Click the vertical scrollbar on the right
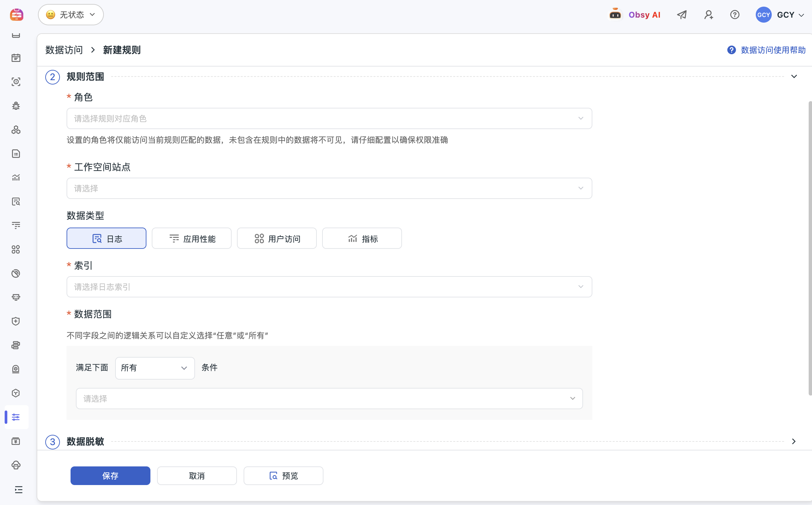This screenshot has width=812, height=505. [x=810, y=248]
